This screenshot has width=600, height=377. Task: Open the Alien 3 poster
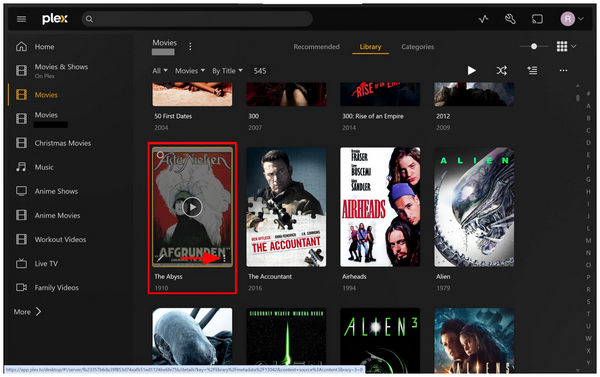tap(380, 340)
